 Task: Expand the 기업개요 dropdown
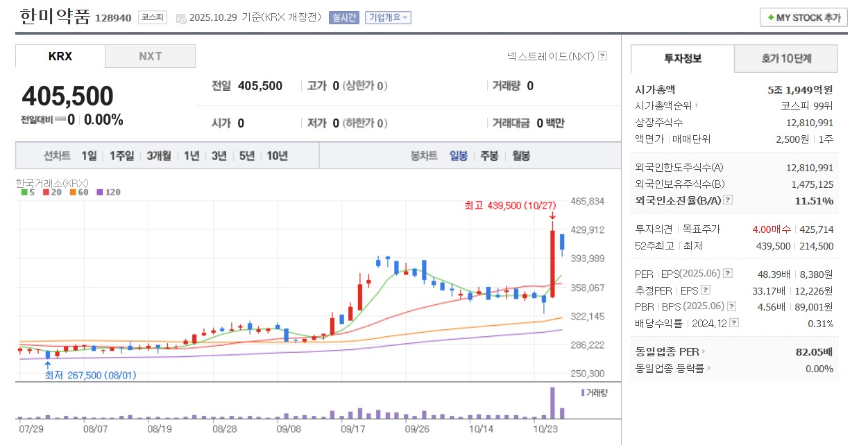click(x=388, y=17)
